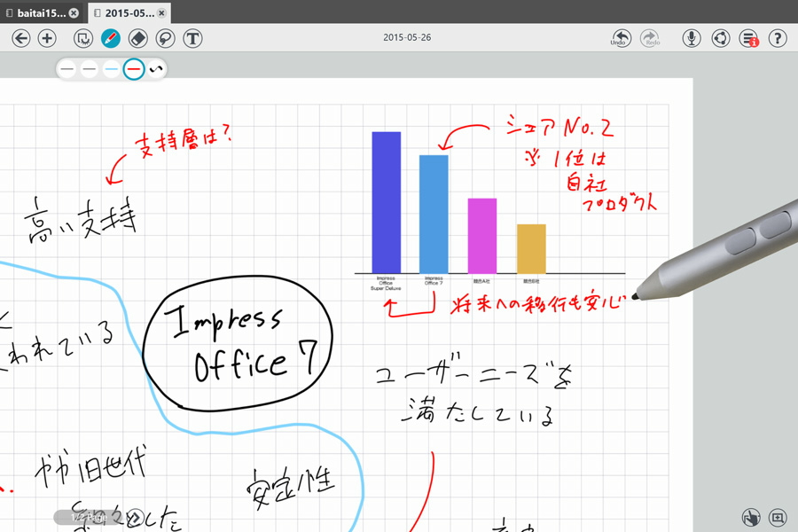
Task: Click the Undo button
Action: pyautogui.click(x=622, y=38)
